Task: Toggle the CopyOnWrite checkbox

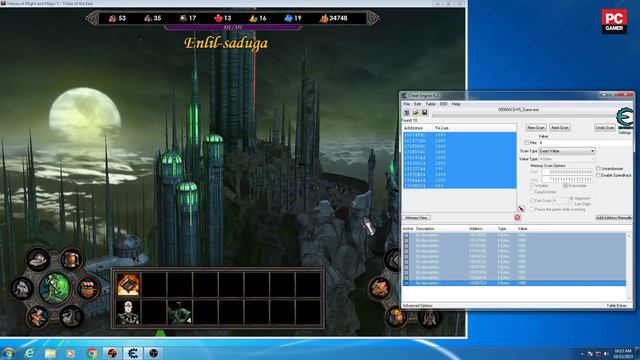Action: coord(532,191)
